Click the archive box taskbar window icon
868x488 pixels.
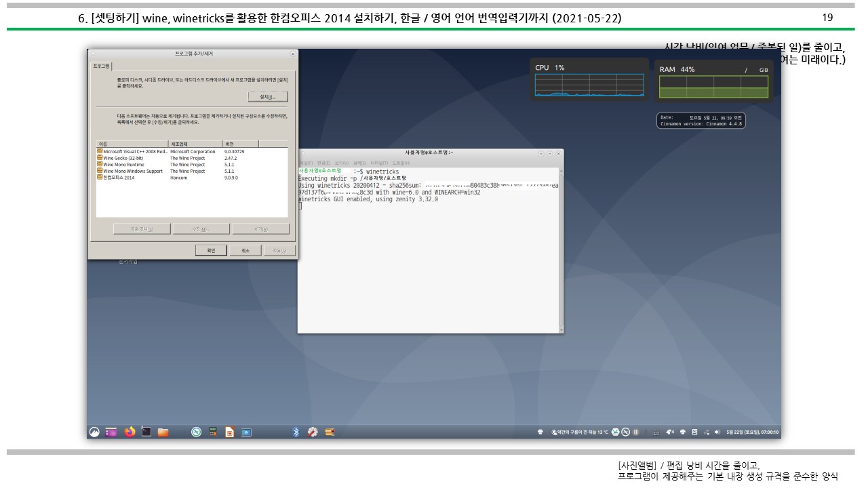[330, 432]
